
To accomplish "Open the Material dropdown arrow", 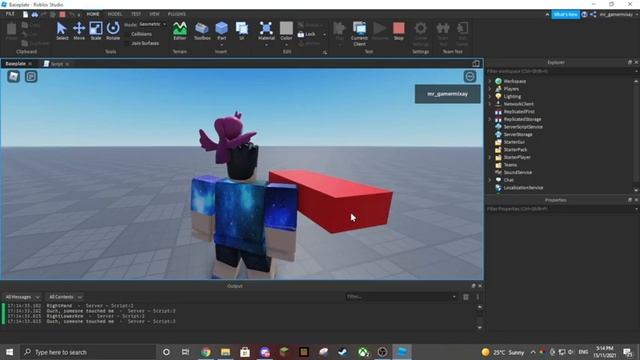I will coord(266,44).
